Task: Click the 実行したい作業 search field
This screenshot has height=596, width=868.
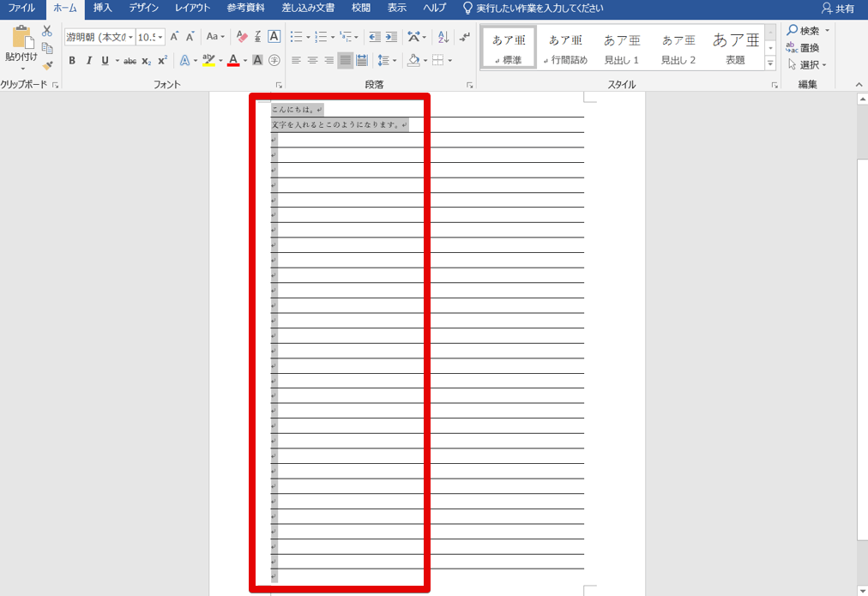Action: point(539,9)
